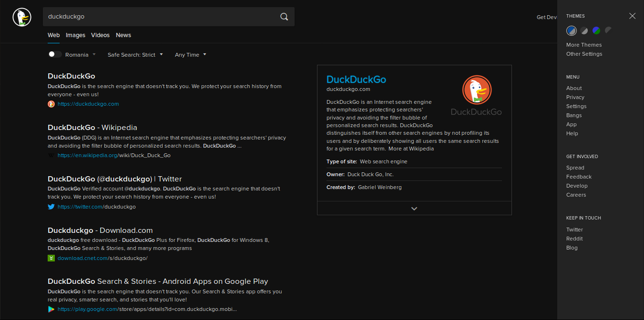
Task: Open the DuckDuckGo (@duckduckgo) | Twitter result
Action: pyautogui.click(x=115, y=179)
